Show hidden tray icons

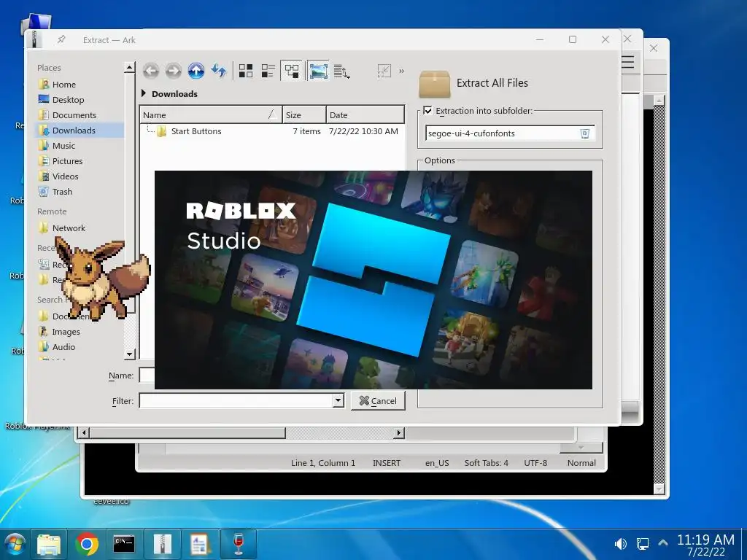tap(662, 542)
